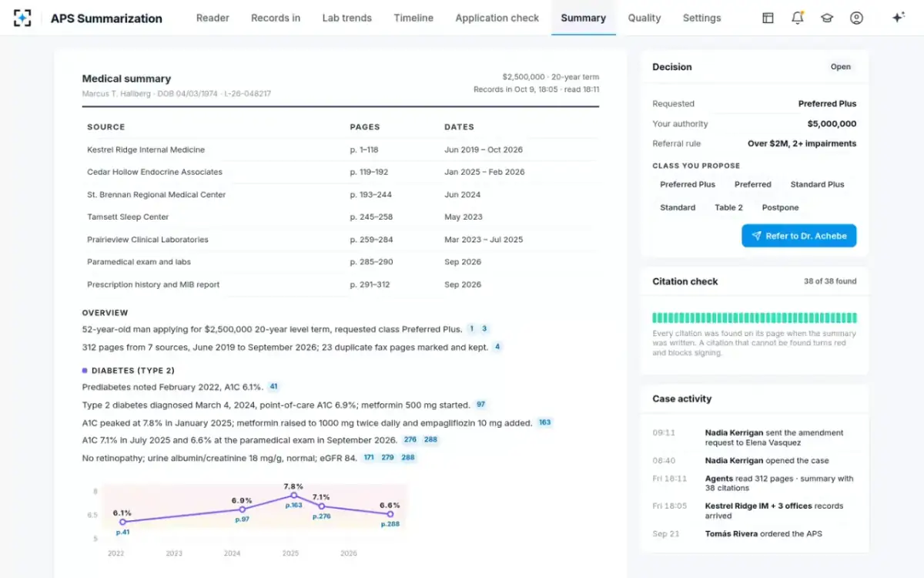
Task: Open citation 163 on A1C peak line
Action: 544,423
